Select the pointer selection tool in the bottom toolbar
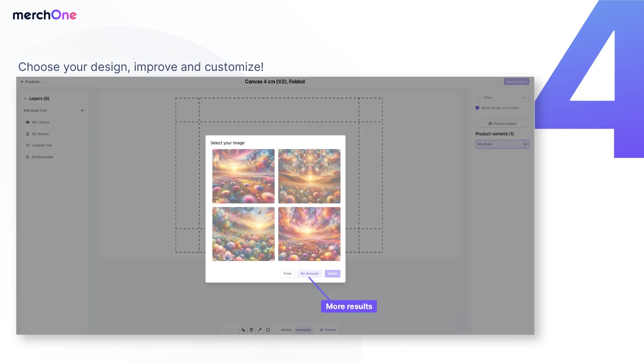Image resolution: width=644 pixels, height=363 pixels. tap(243, 330)
